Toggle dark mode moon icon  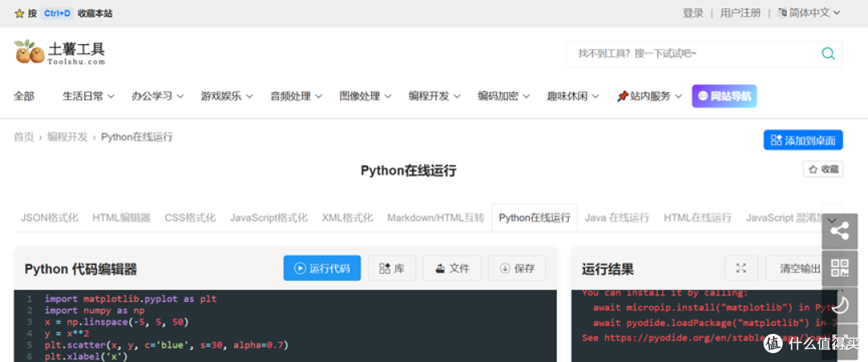[840, 304]
